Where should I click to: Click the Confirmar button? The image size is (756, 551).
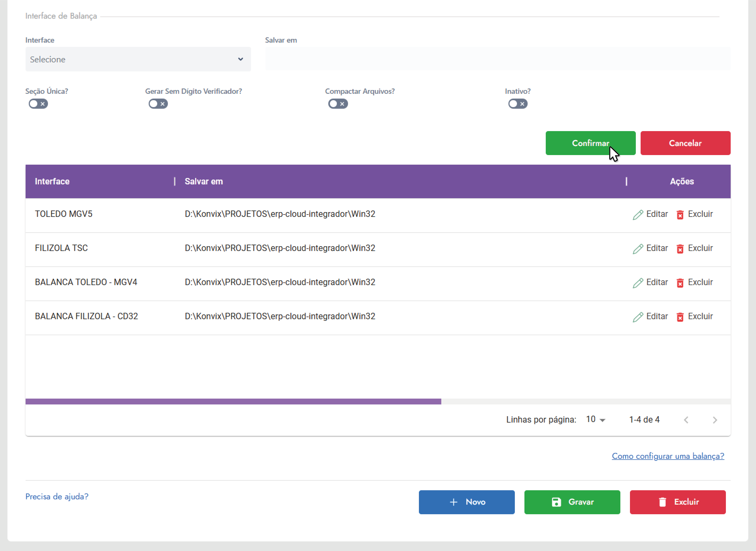[x=591, y=143]
